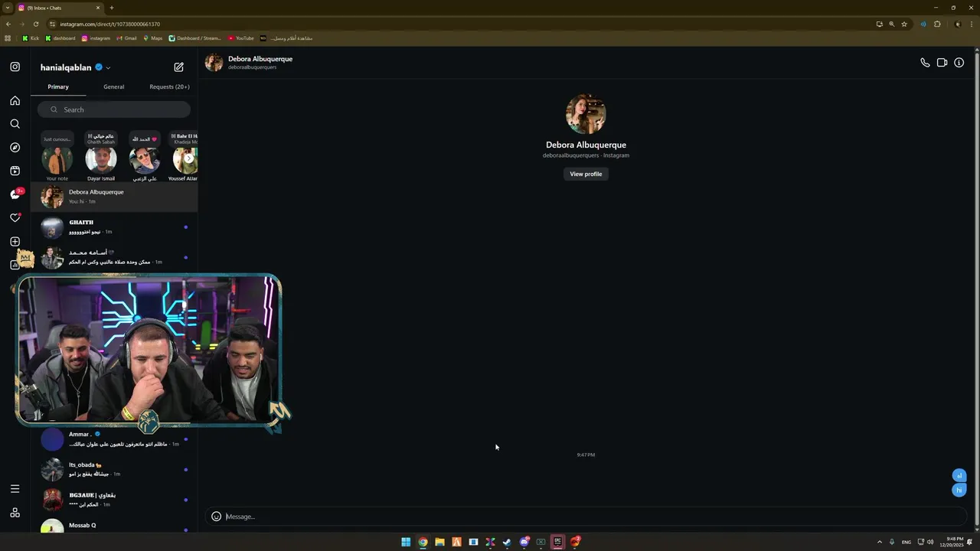Open the Its_obada conversation
The width and height of the screenshot is (980, 551).
[x=114, y=469]
